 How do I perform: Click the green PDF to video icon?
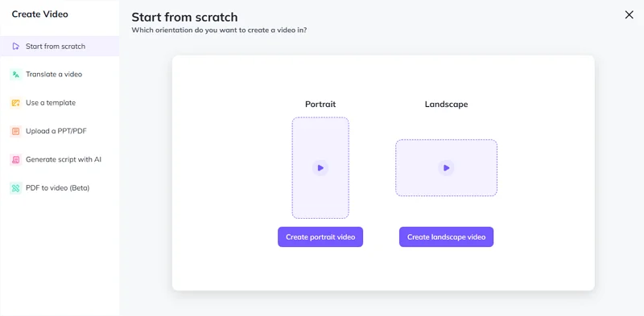15,188
